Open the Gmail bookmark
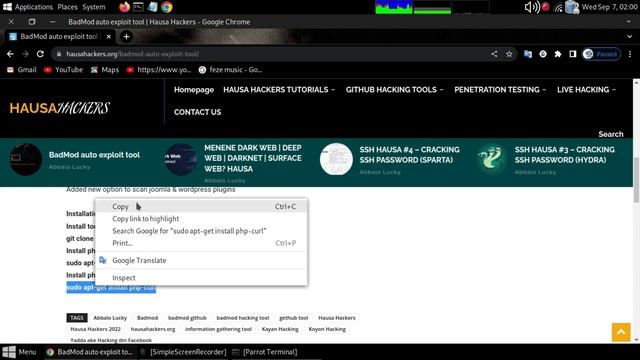The height and width of the screenshot is (360, 640). point(22,70)
